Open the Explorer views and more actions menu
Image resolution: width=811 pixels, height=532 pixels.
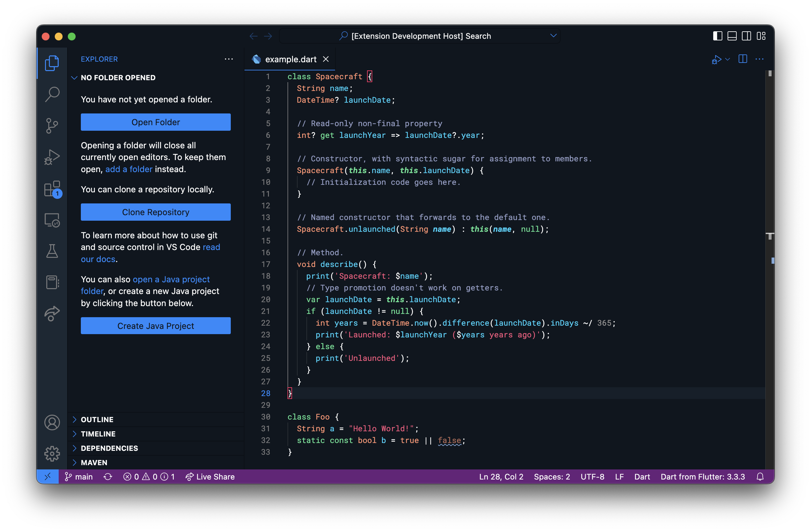pyautogui.click(x=229, y=59)
